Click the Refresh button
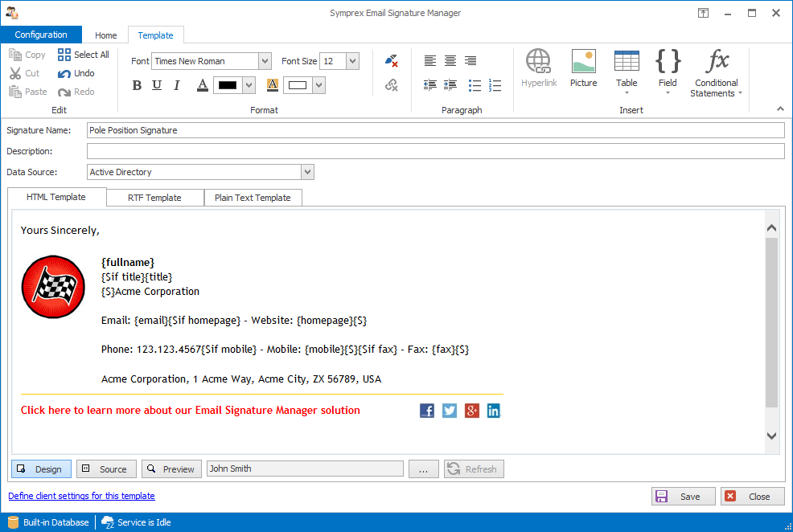Image resolution: width=793 pixels, height=532 pixels. point(474,469)
